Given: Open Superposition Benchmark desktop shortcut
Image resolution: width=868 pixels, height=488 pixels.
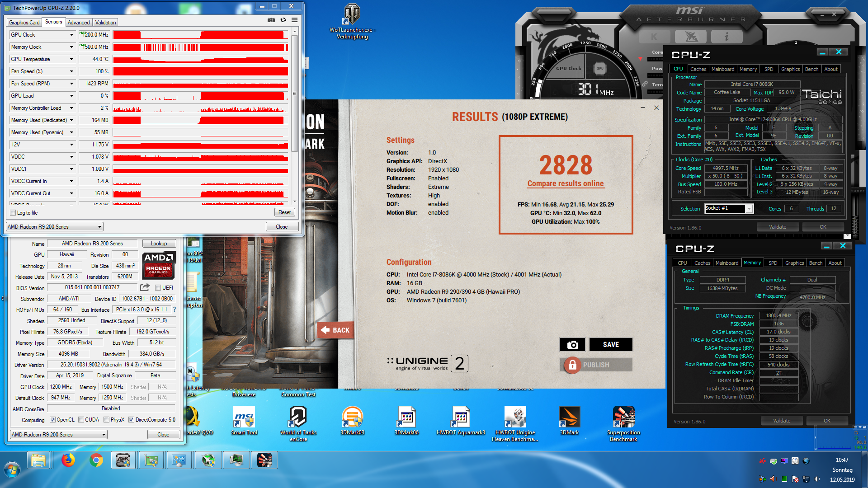Looking at the screenshot, I should coord(623,423).
